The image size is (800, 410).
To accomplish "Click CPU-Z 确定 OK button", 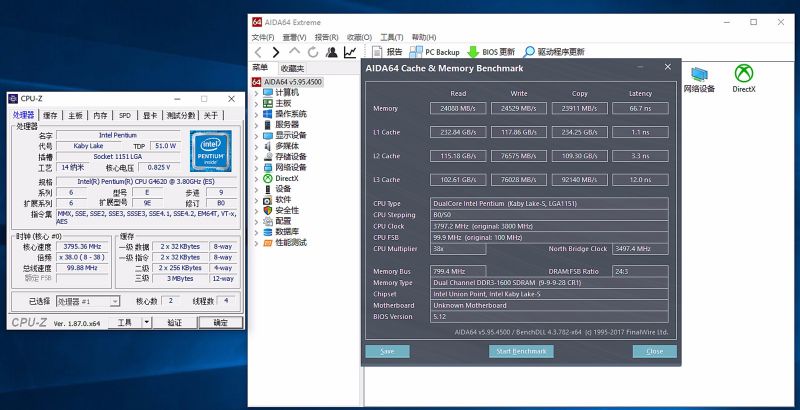I will coord(220,322).
